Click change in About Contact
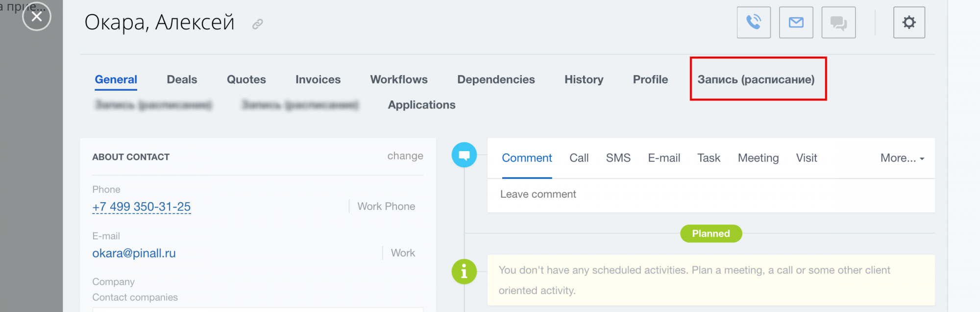The image size is (980, 312). (x=405, y=156)
